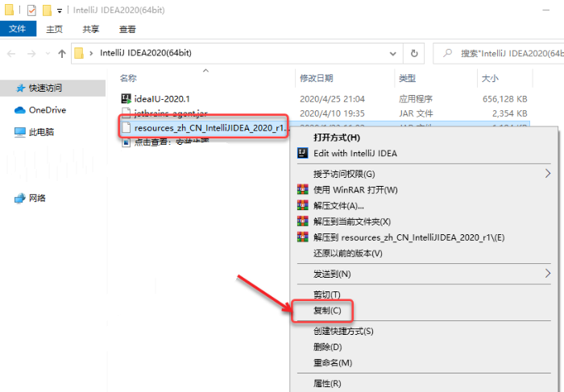
Task: Select the 点击查看 shortcut file
Action: tap(171, 142)
